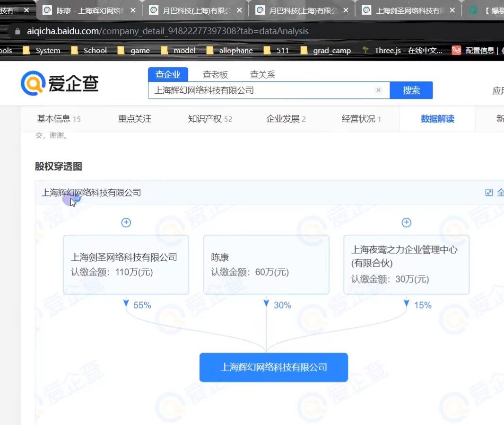Open the model bookmark folder
Screen dimensions: 504x425
(178, 51)
